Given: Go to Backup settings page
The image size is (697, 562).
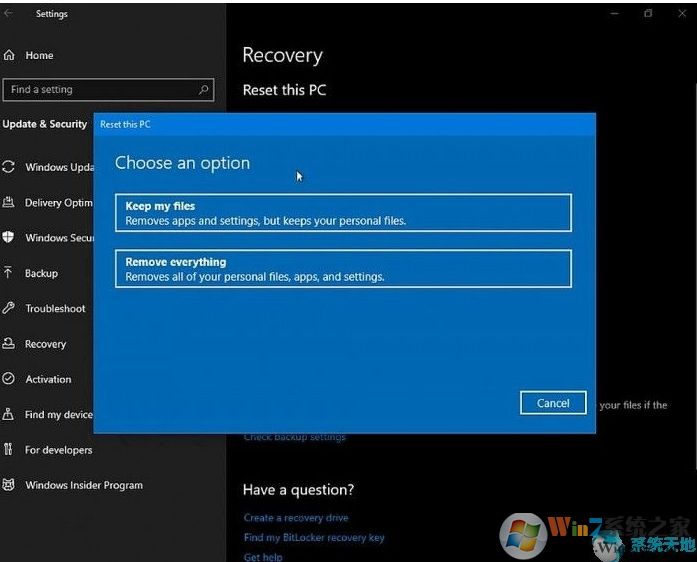Looking at the screenshot, I should pyautogui.click(x=41, y=273).
